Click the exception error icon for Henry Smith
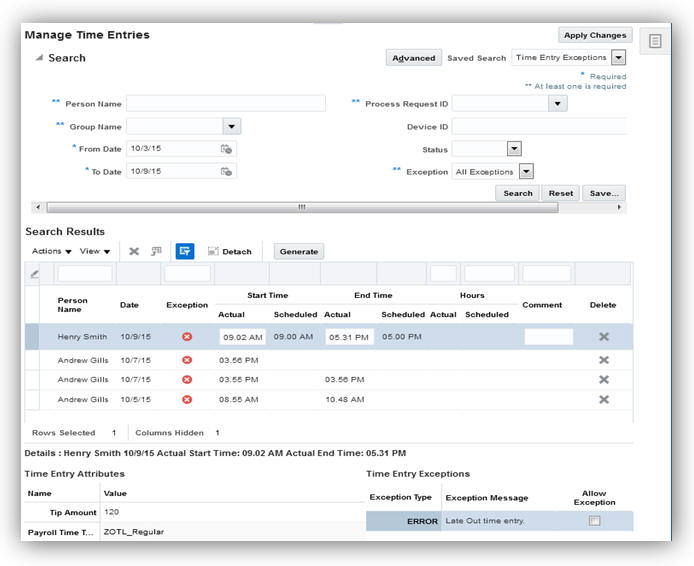Image resolution: width=694 pixels, height=566 pixels. pos(187,337)
